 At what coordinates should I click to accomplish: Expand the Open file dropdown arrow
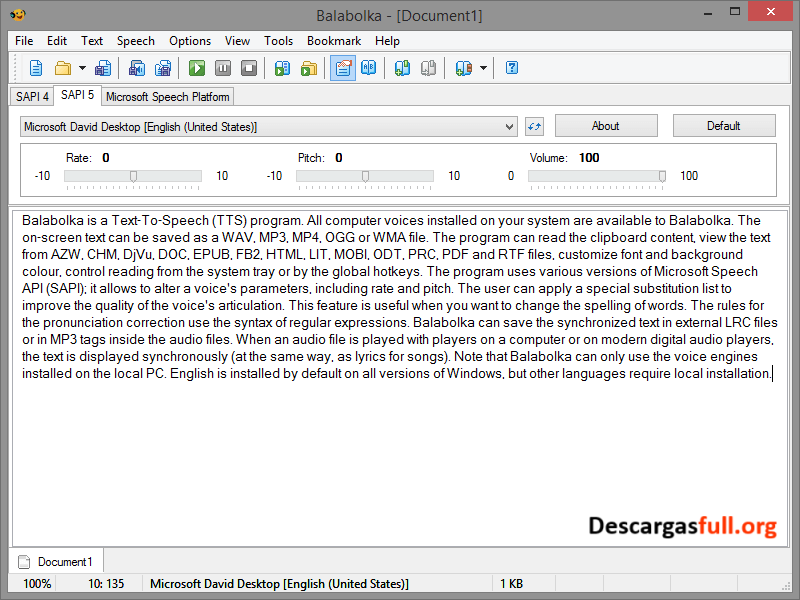(x=82, y=68)
